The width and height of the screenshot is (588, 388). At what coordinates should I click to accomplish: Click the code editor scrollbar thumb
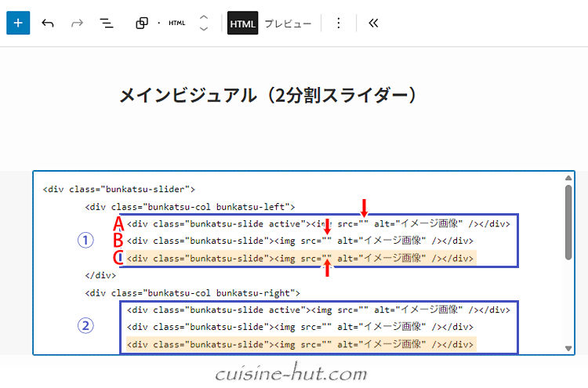[568, 222]
